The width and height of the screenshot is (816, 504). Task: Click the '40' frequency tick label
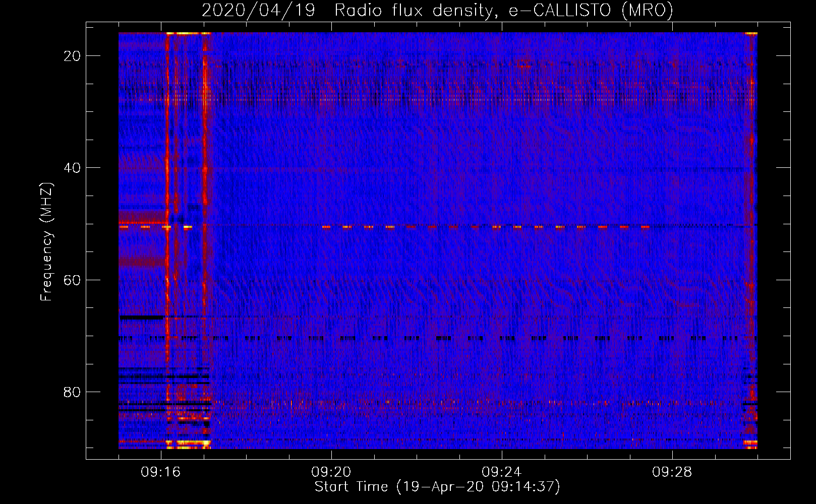point(72,168)
